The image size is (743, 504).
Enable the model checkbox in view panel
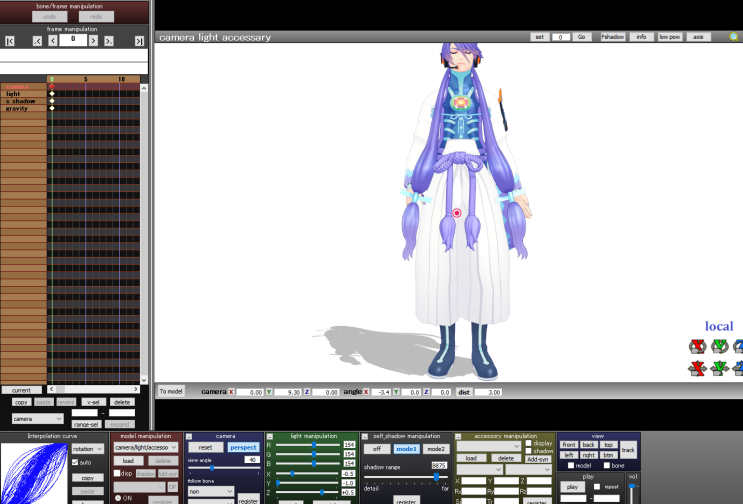(571, 465)
